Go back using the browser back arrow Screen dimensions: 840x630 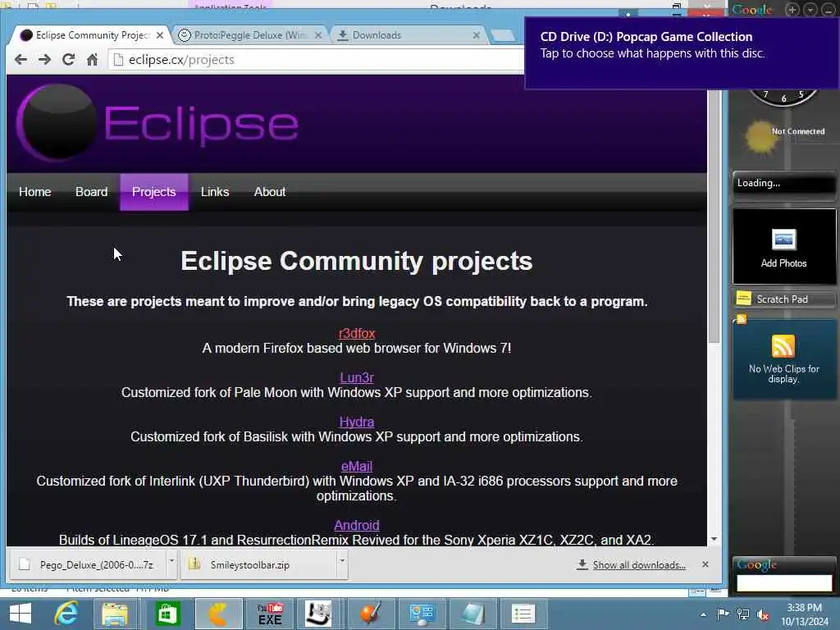[21, 59]
